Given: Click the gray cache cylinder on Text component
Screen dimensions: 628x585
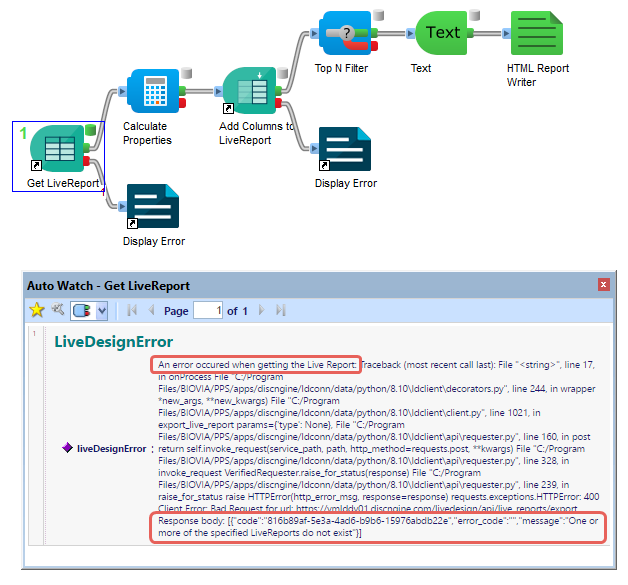Looking at the screenshot, I should (475, 15).
